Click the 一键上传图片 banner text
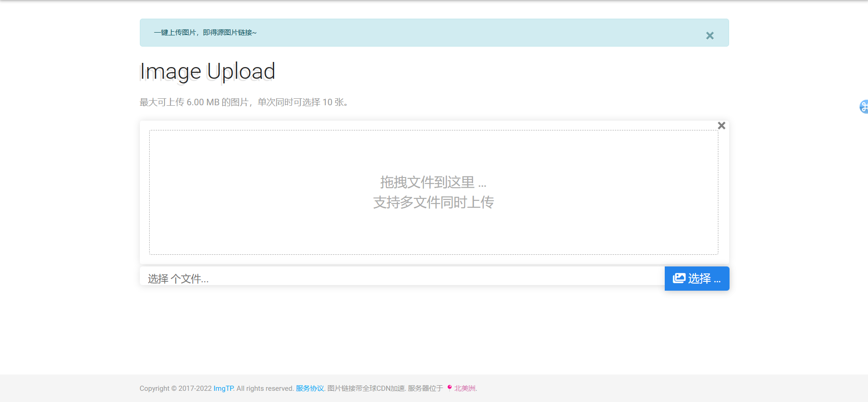The width and height of the screenshot is (868, 402). tap(205, 33)
